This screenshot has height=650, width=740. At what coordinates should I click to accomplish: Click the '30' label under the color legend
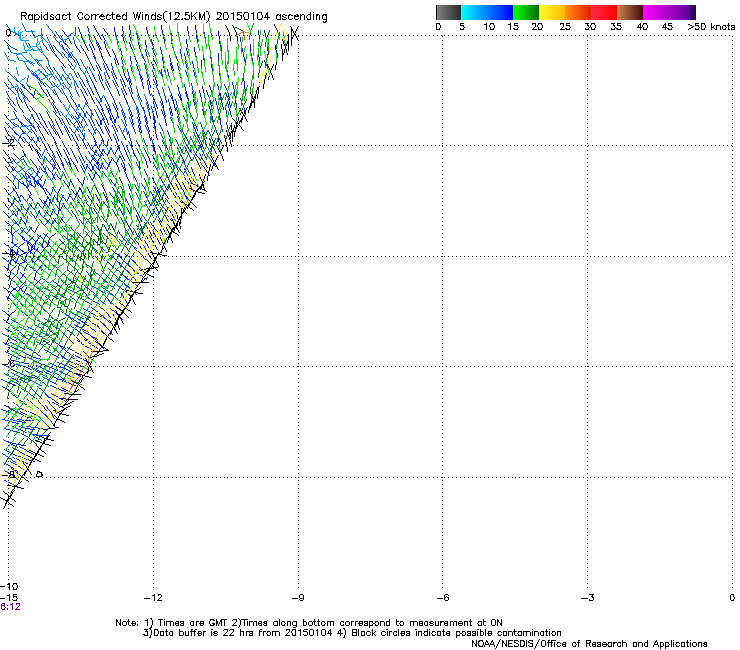pyautogui.click(x=590, y=27)
